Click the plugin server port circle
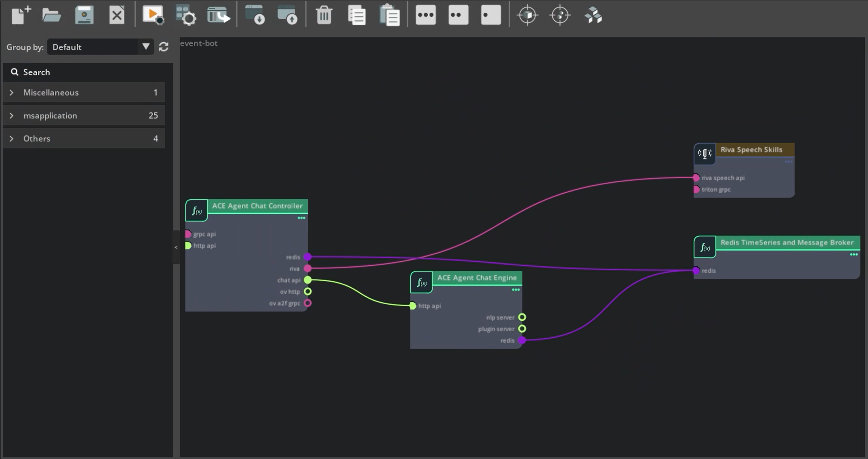Screen dimensions: 868x459 click(x=522, y=329)
